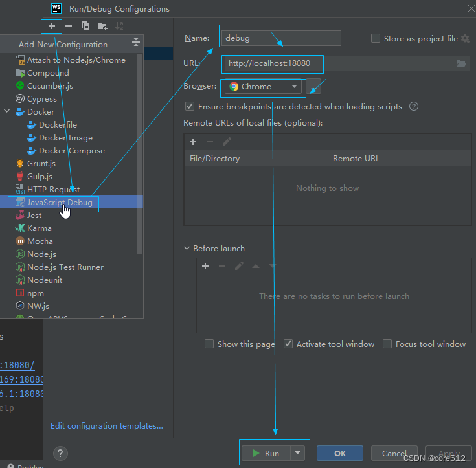Open the :18080/ link in terminal
The width and height of the screenshot is (476, 468).
(17, 366)
